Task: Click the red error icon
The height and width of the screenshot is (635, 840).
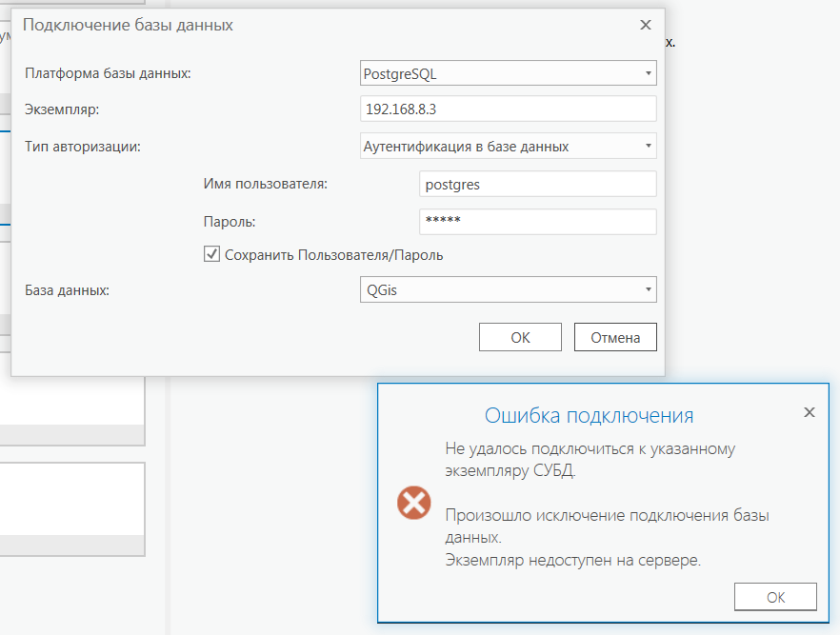Action: (413, 503)
